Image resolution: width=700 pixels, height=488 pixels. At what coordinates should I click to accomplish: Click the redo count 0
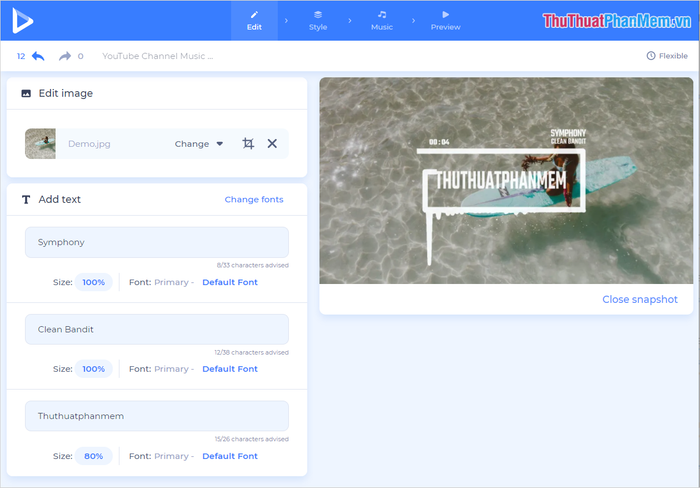pyautogui.click(x=80, y=56)
